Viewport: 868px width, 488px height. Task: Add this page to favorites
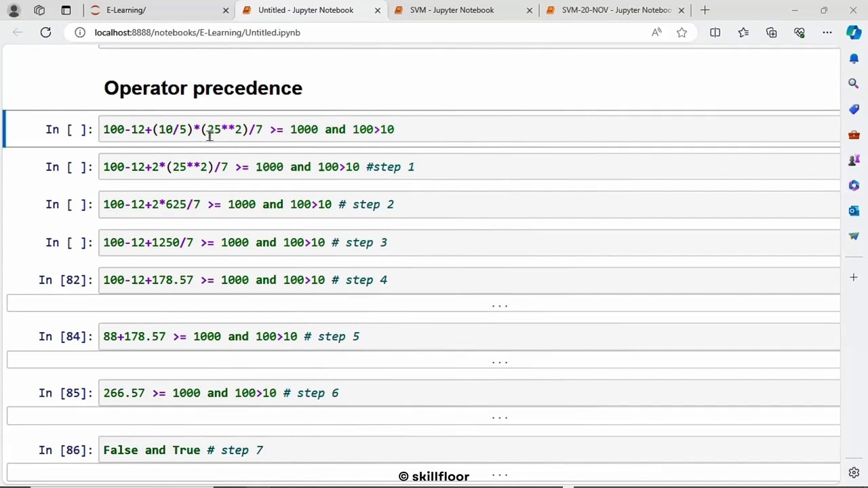click(x=682, y=33)
